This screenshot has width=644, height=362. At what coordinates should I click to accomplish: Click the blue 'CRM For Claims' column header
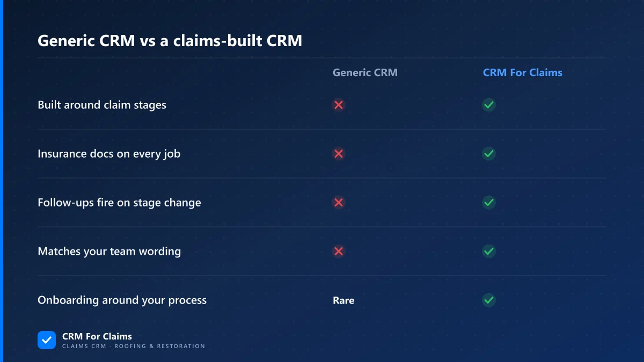click(523, 72)
